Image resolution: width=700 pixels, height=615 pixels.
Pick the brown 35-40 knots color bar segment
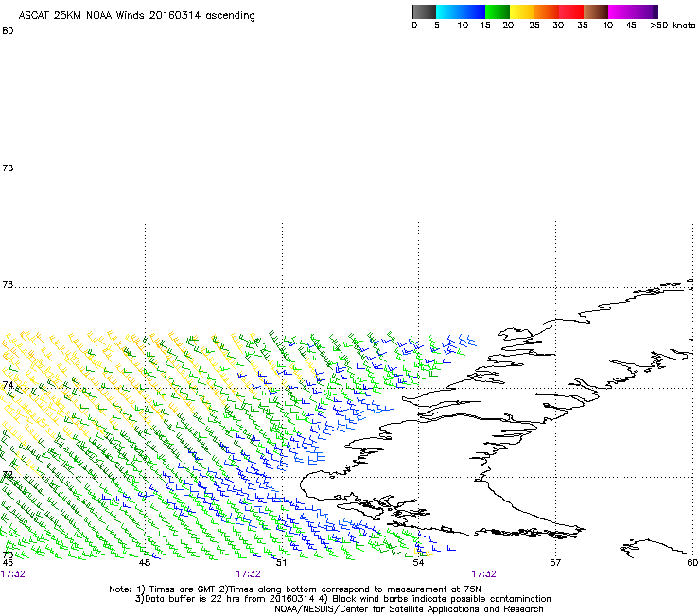pos(596,11)
